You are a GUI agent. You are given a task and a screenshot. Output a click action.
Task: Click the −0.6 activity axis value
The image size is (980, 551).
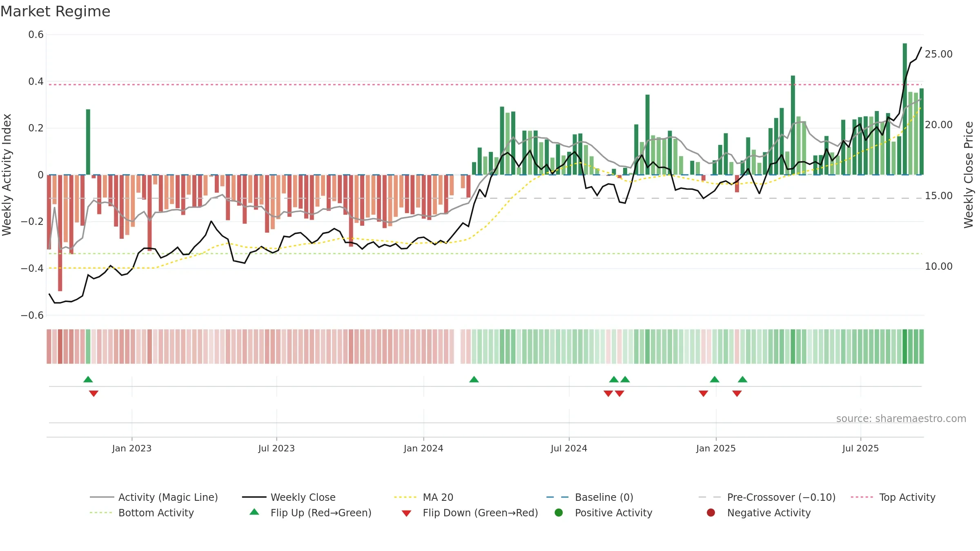click(32, 315)
